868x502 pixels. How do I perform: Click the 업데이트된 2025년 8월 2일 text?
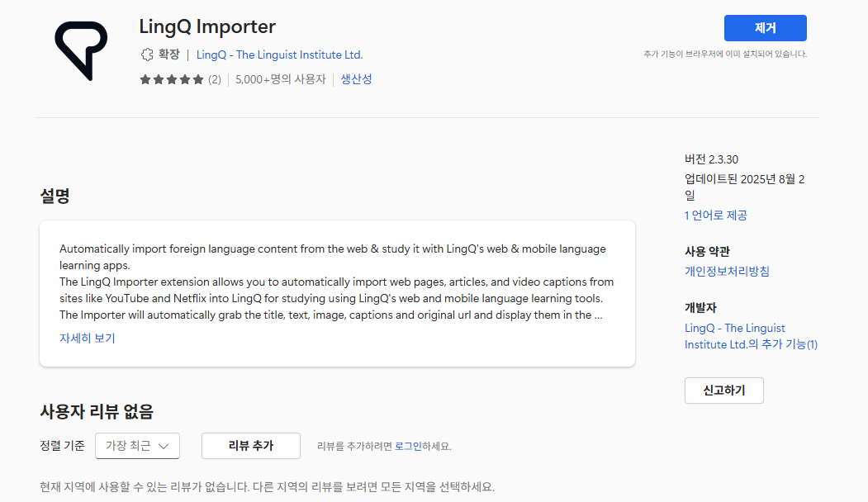point(745,187)
